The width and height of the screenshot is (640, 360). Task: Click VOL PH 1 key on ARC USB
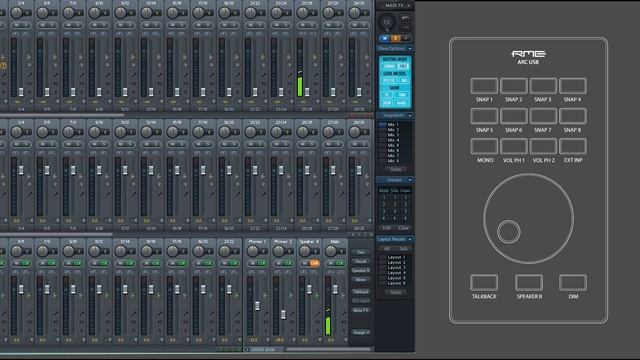[x=513, y=147]
